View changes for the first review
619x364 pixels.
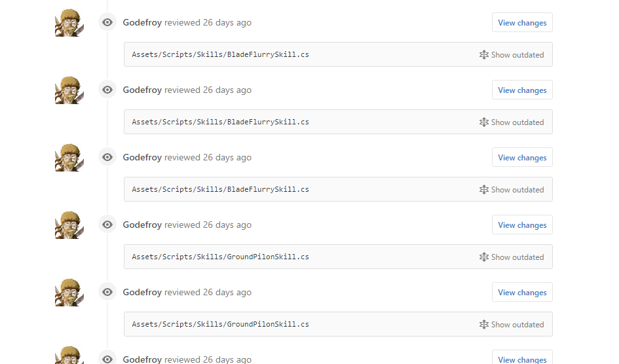pos(522,22)
